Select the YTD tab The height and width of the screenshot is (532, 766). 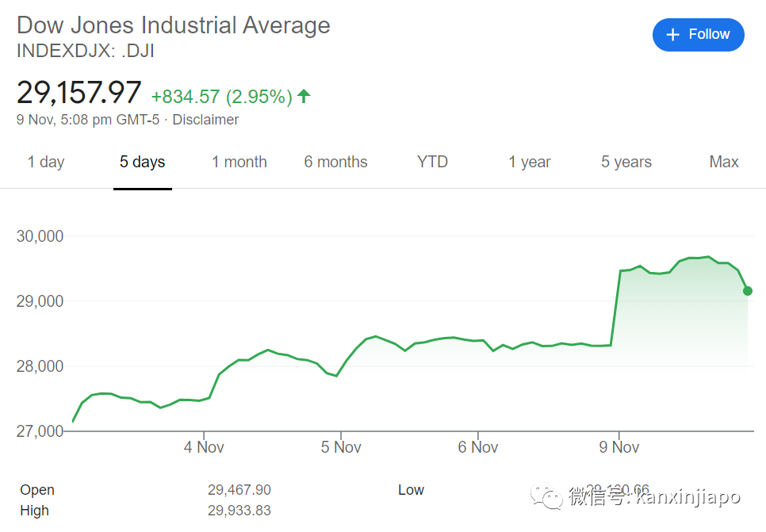(432, 162)
